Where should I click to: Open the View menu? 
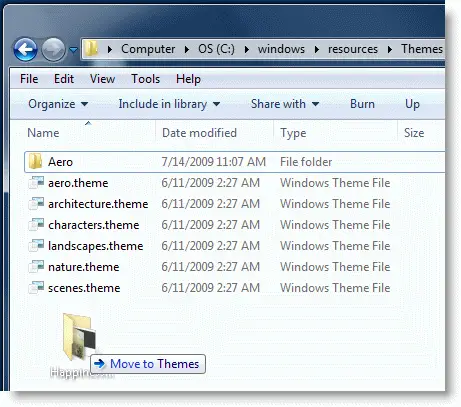pos(102,79)
